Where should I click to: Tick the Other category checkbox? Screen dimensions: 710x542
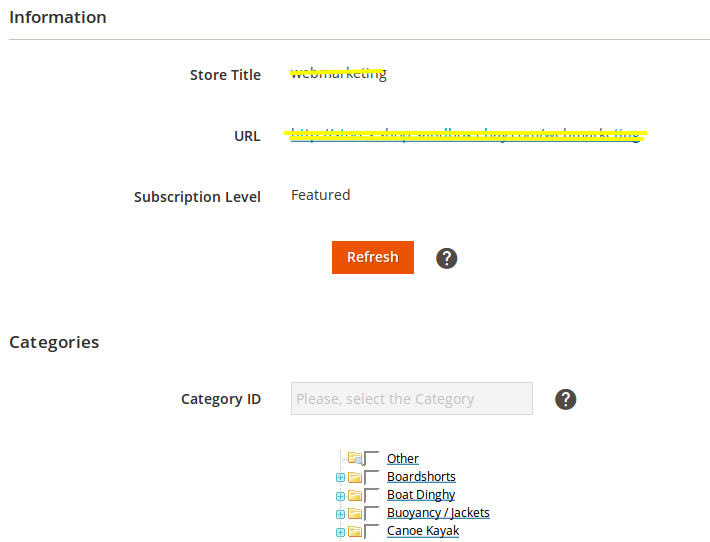click(x=372, y=459)
